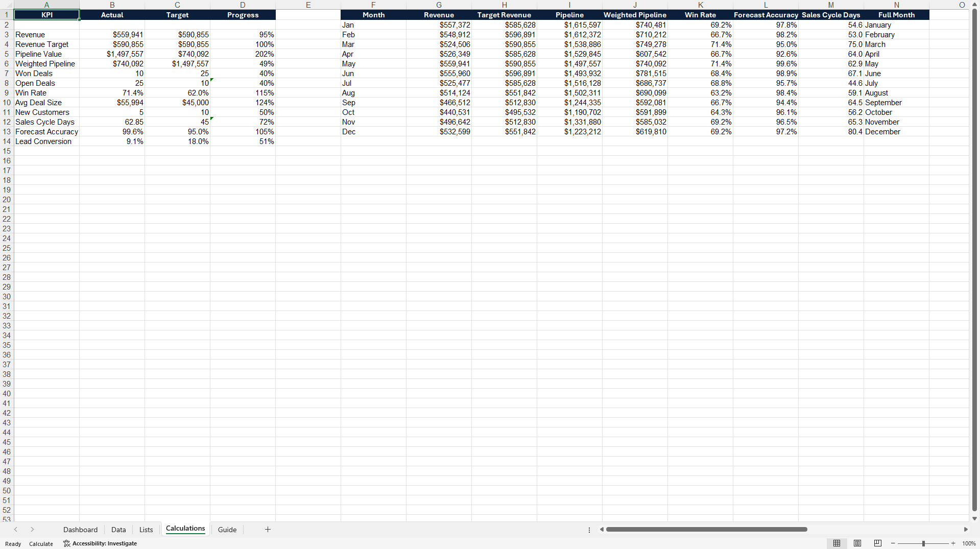This screenshot has height=549, width=980.
Task: Click Jan revenue $557,372
Action: [x=439, y=25]
